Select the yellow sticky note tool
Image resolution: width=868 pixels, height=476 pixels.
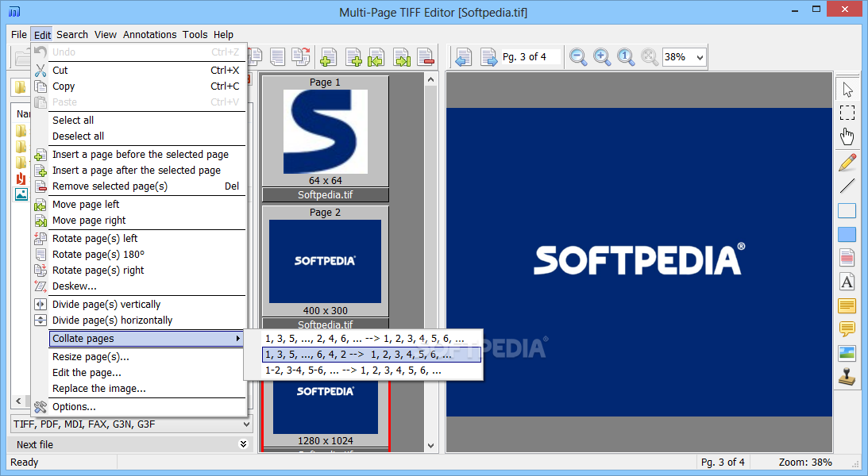pos(847,305)
